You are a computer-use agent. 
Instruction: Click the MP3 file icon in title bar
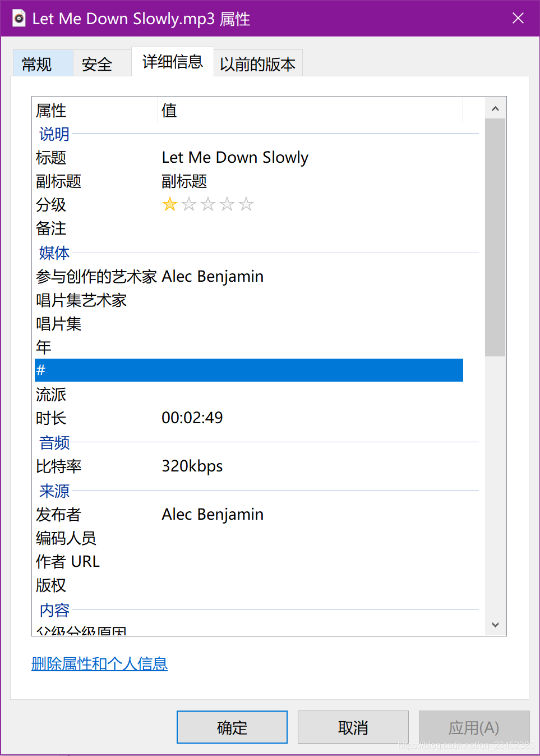[x=19, y=18]
